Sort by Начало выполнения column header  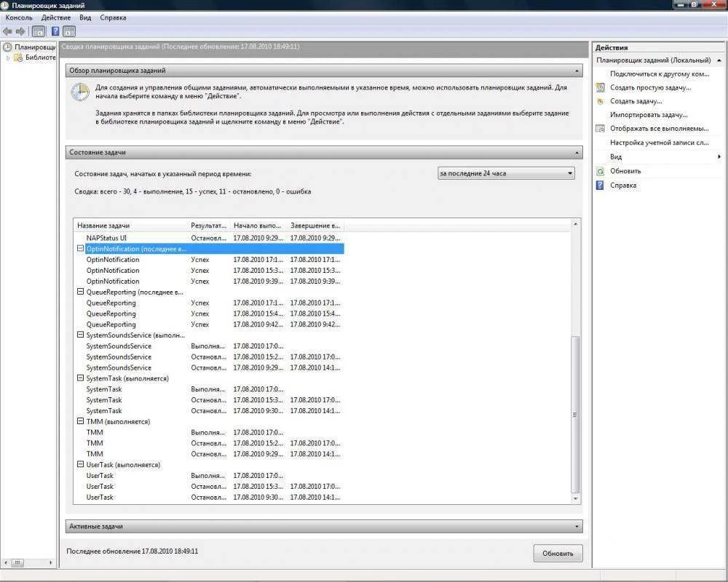pos(258,226)
